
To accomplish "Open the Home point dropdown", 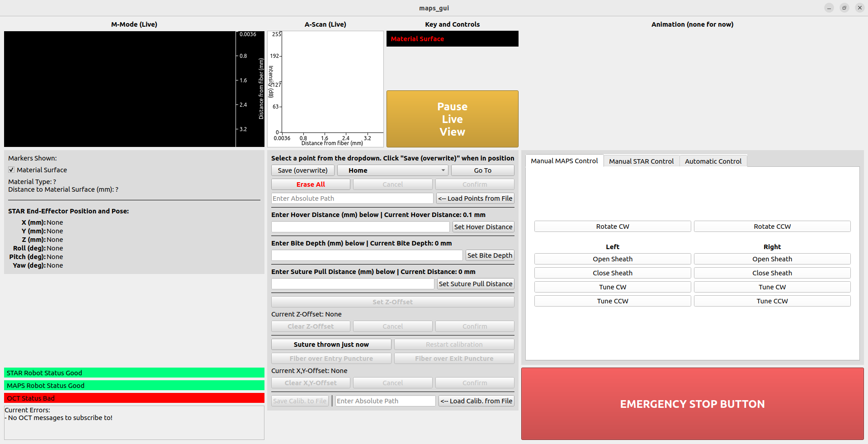I will tap(392, 170).
